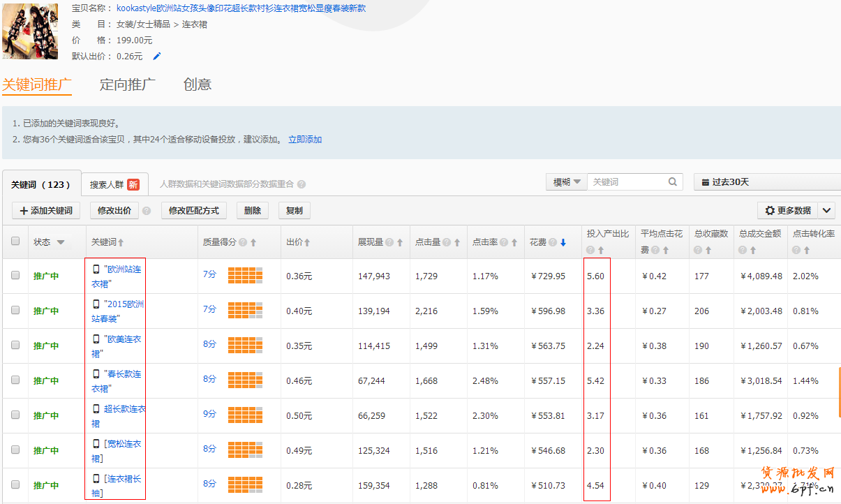Expand the arrow next to 更多数据

coord(826,211)
